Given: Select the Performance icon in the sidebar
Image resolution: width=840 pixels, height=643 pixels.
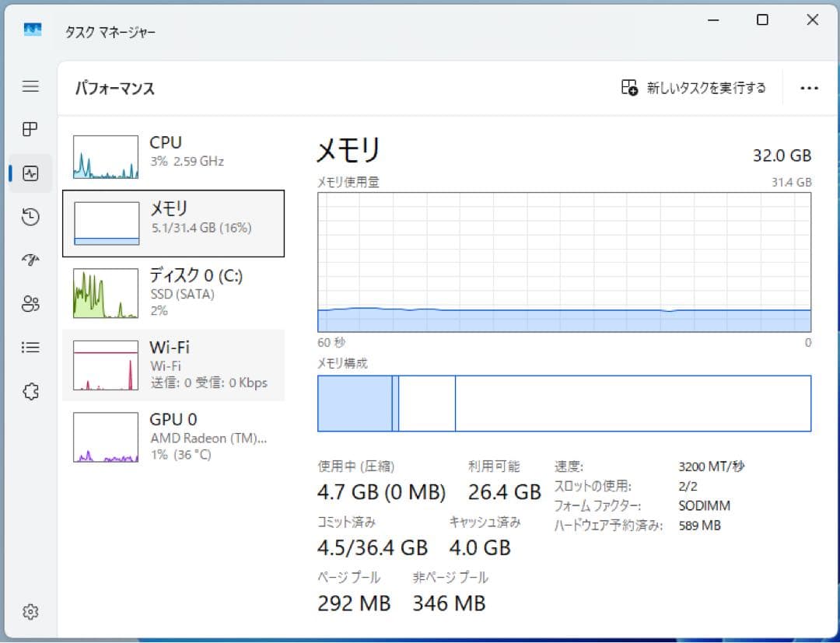Looking at the screenshot, I should [x=30, y=173].
